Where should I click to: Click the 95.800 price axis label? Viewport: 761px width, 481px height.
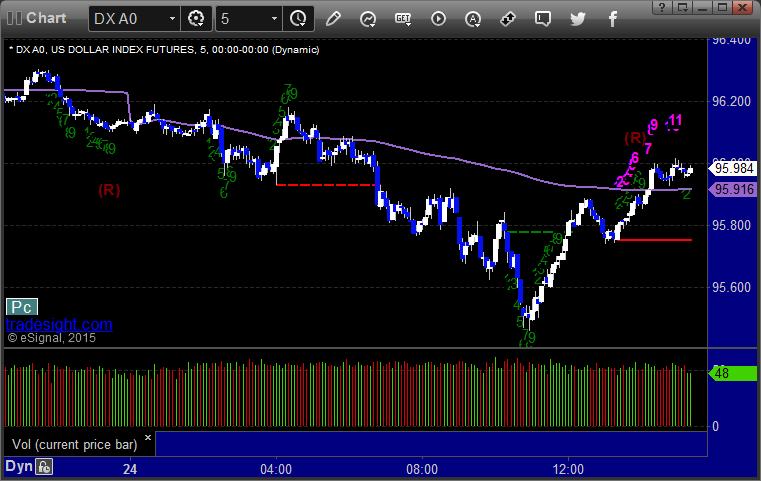click(731, 226)
